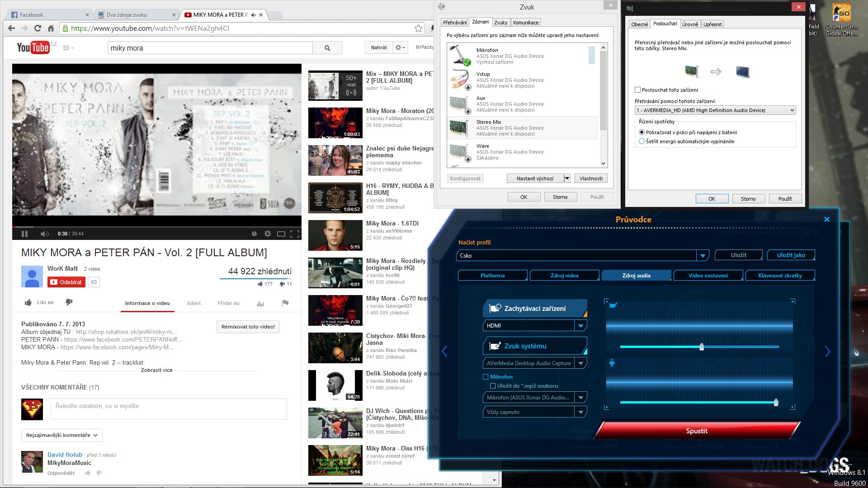Viewport: 868px width, 488px height.
Task: Go to previous wizard page arrow
Action: [x=444, y=351]
